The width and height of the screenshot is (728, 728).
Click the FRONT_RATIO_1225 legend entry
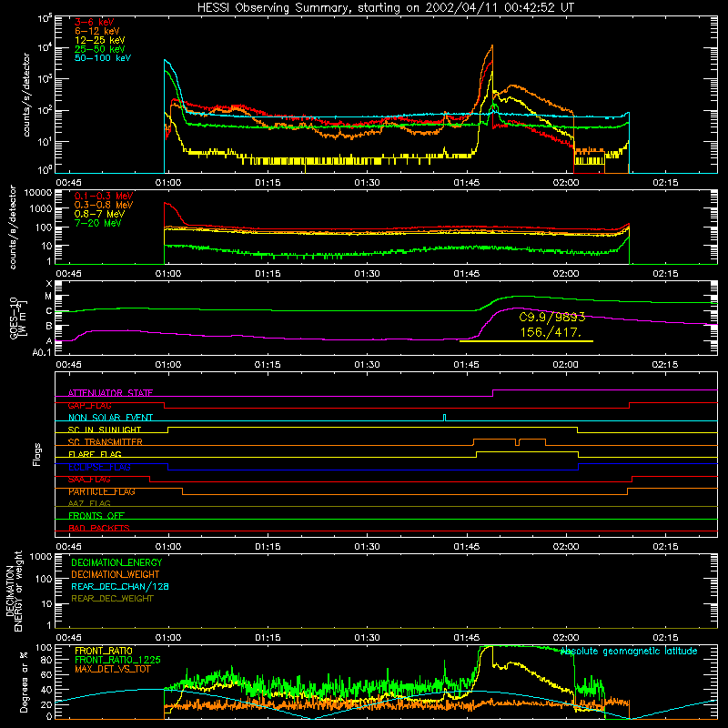coord(117,660)
